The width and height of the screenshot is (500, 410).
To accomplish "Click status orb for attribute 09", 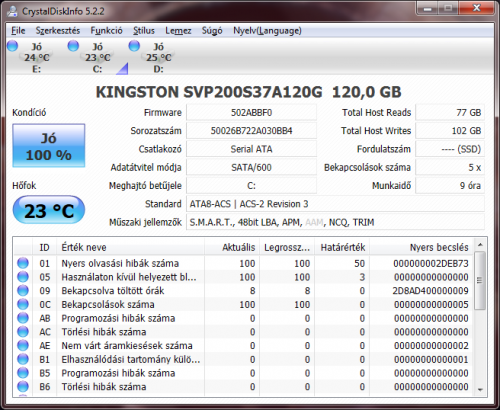I will click(x=23, y=290).
